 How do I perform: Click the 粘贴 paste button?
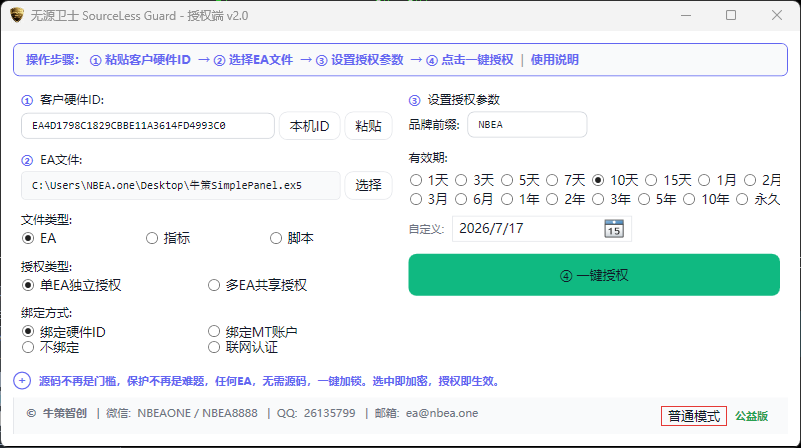368,126
